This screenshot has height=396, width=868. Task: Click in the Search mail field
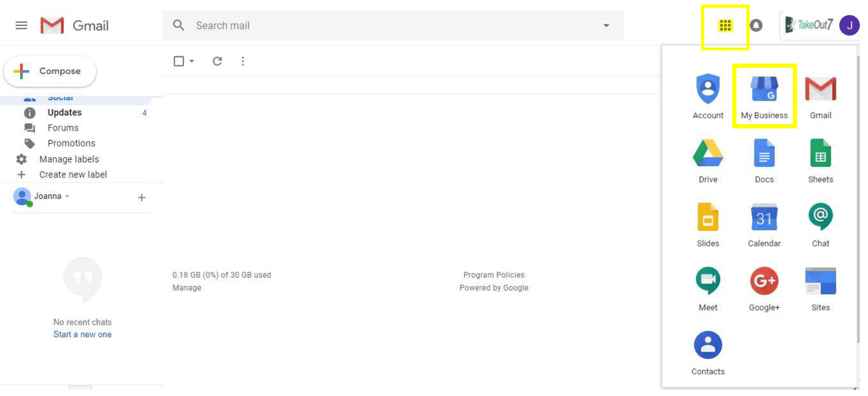pyautogui.click(x=393, y=26)
